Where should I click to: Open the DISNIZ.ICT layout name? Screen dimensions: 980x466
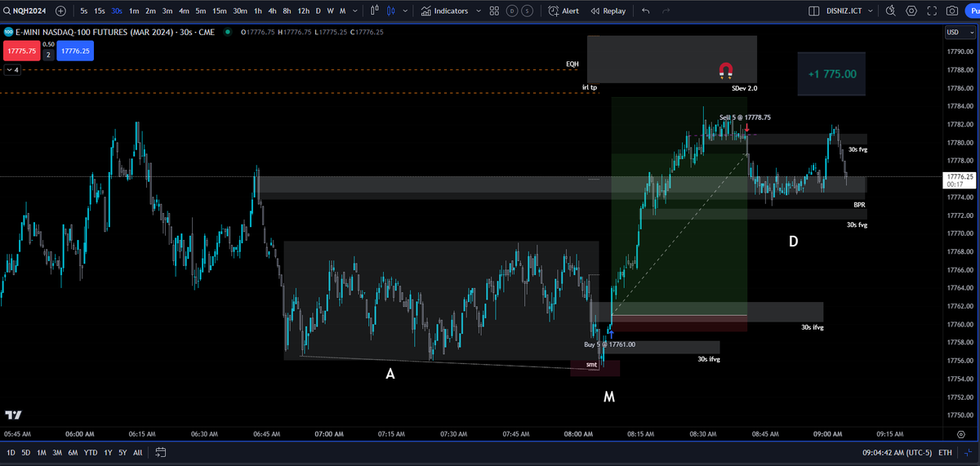pyautogui.click(x=845, y=11)
